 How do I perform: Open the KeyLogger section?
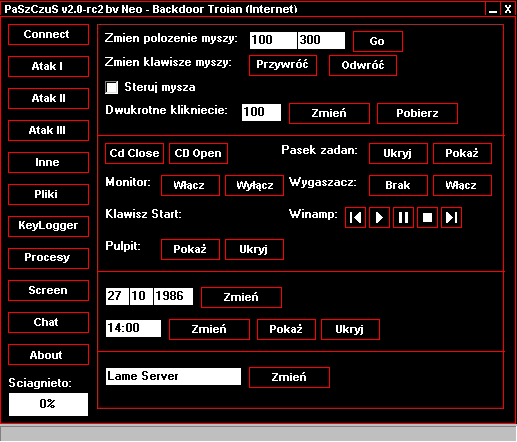[x=48, y=226]
